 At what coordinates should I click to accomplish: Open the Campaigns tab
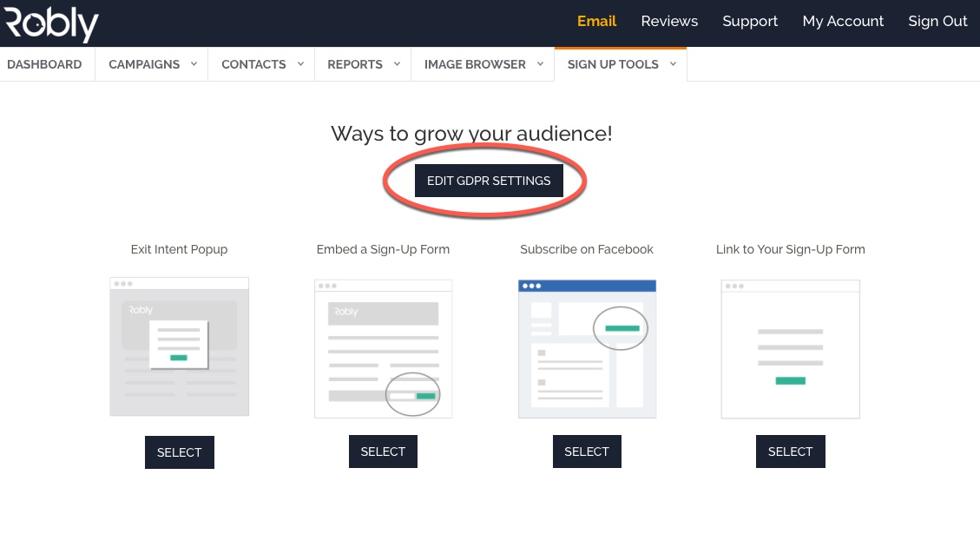tap(144, 64)
